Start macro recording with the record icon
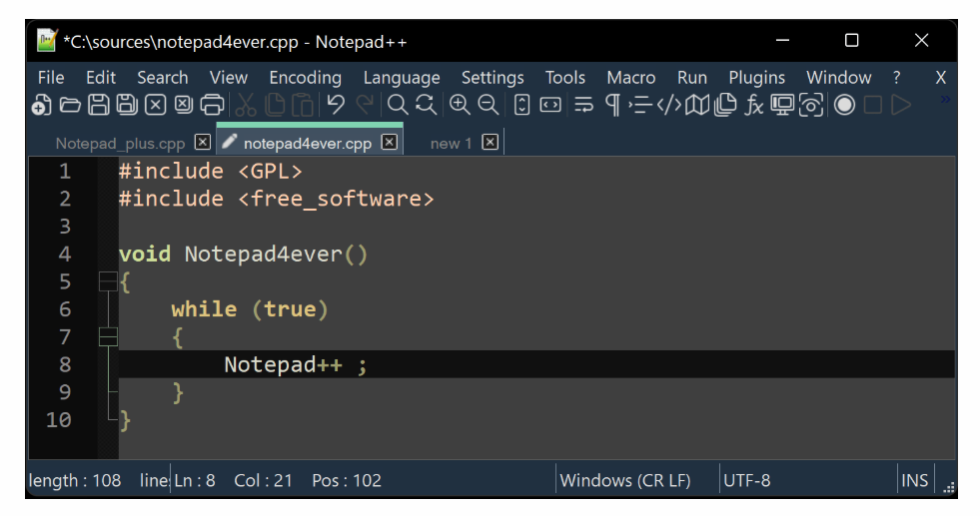The height and width of the screenshot is (516, 980). pos(844,105)
